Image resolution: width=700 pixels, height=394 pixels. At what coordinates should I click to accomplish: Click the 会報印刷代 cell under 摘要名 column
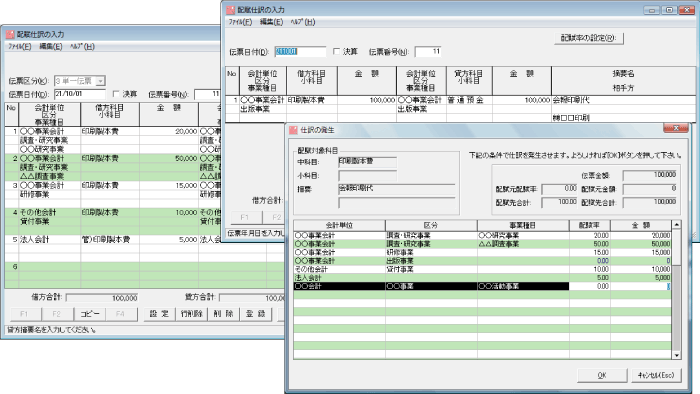(623, 100)
